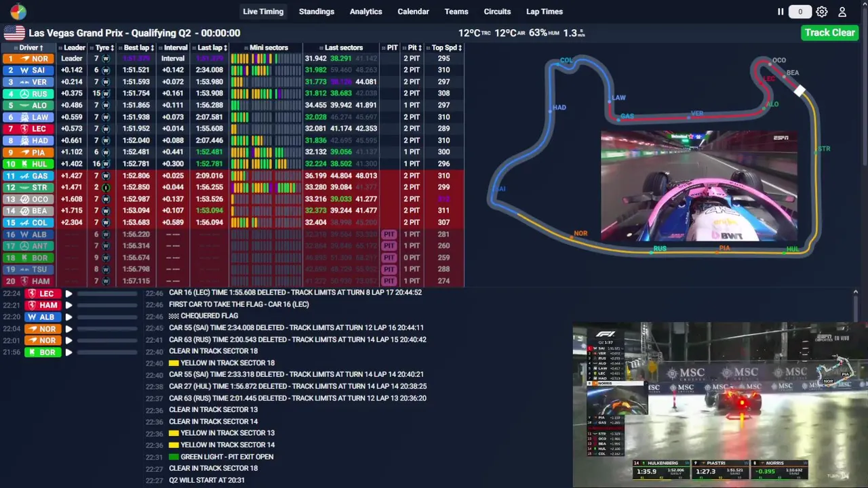Seek within HAM radio progress bar

107,305
